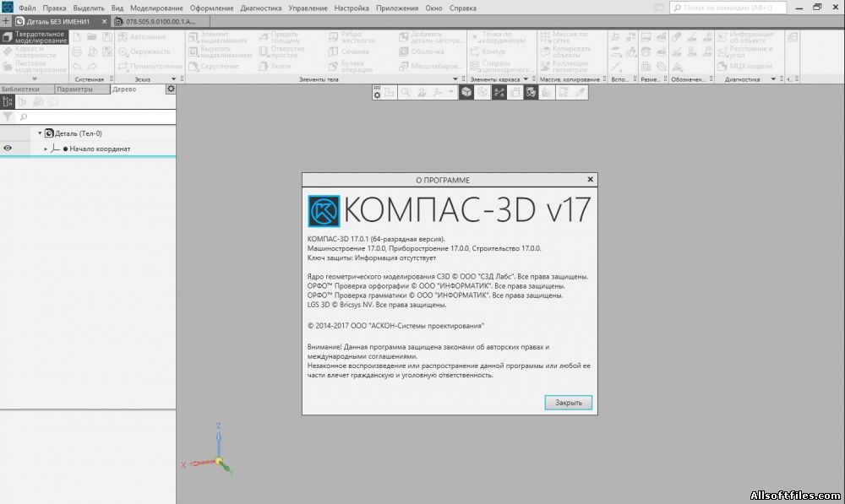Select the Автолиния sketch tool
Viewport: 845px width, 504px height.
(x=142, y=36)
